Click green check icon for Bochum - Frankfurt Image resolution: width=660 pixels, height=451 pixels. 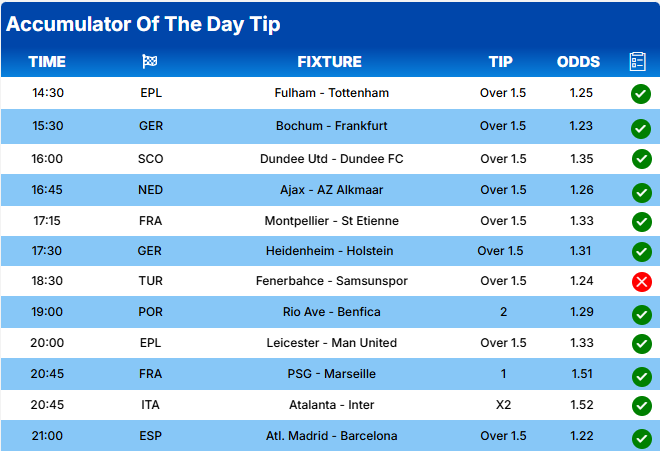(x=641, y=128)
